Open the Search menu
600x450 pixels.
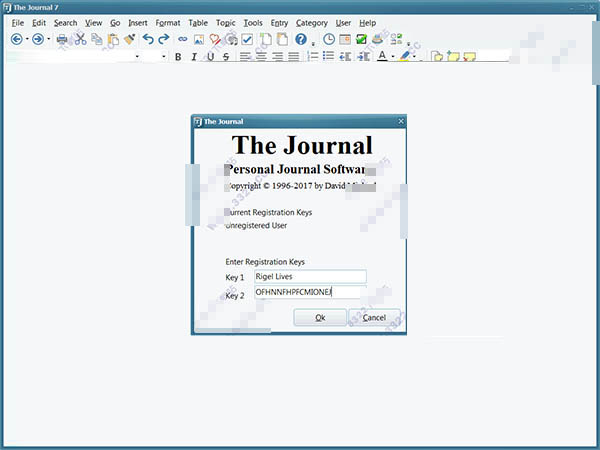pyautogui.click(x=65, y=23)
